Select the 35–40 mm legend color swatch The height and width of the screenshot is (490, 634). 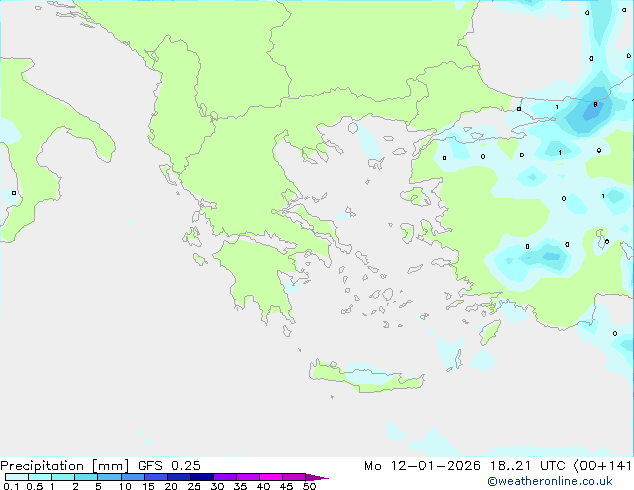247,477
